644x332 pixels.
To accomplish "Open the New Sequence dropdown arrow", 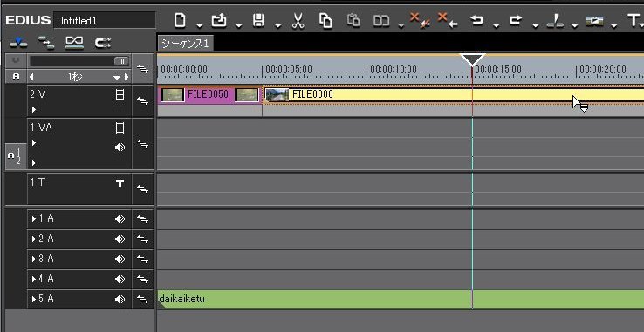I will [199, 26].
